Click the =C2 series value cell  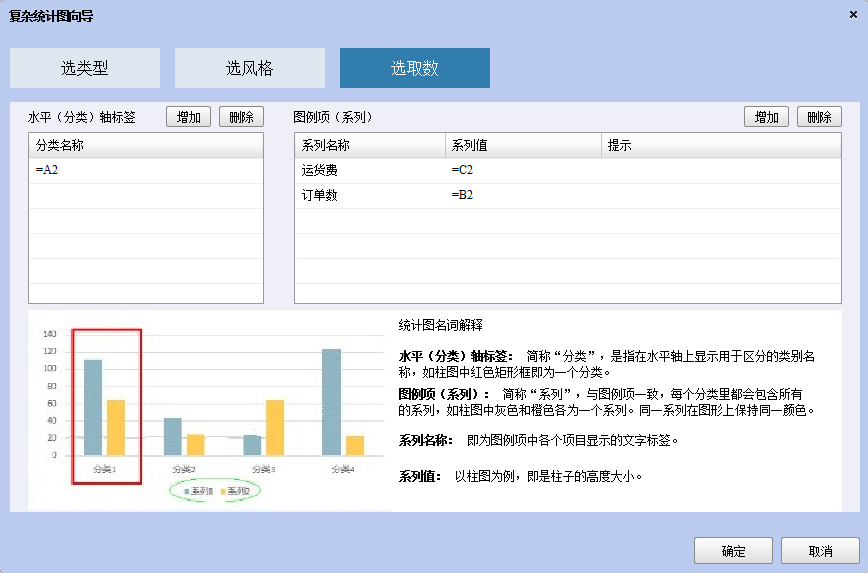[522, 171]
